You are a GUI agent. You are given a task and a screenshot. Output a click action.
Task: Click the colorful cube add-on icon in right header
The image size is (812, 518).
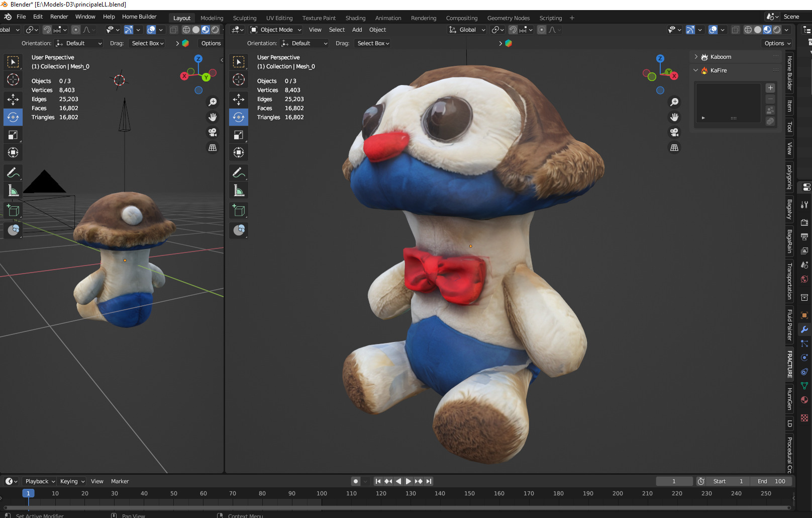click(509, 43)
